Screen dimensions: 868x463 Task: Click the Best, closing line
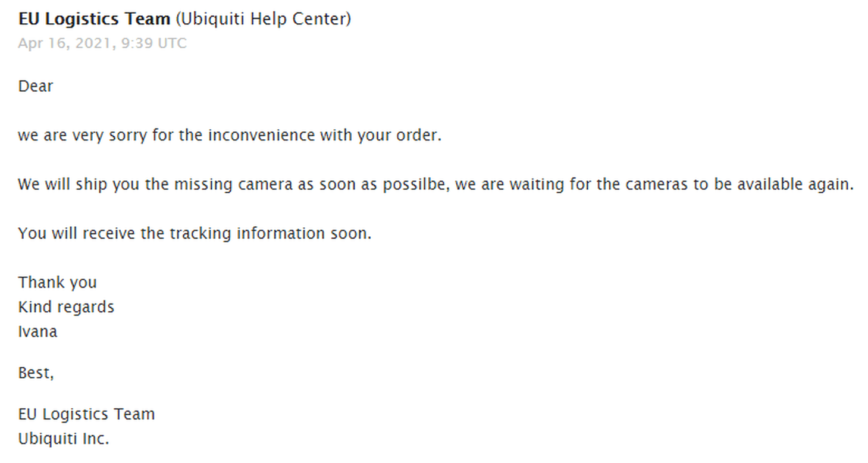[36, 373]
